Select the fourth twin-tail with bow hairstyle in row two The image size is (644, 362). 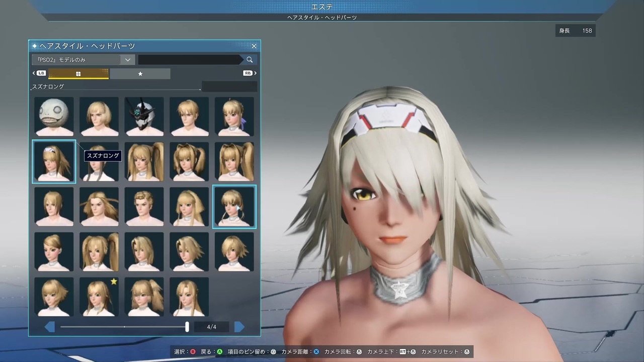[189, 161]
